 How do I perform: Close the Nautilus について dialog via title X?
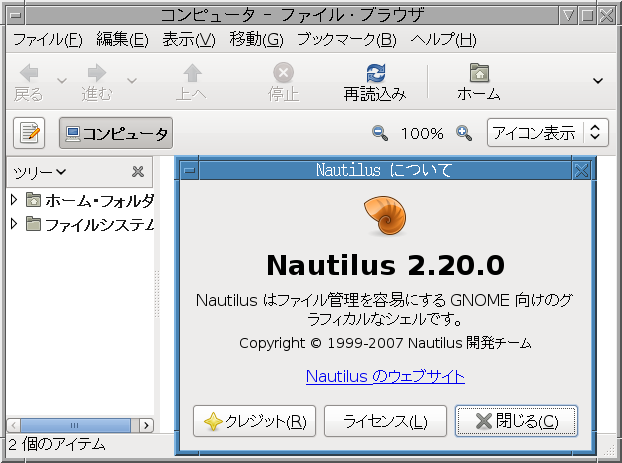click(582, 171)
